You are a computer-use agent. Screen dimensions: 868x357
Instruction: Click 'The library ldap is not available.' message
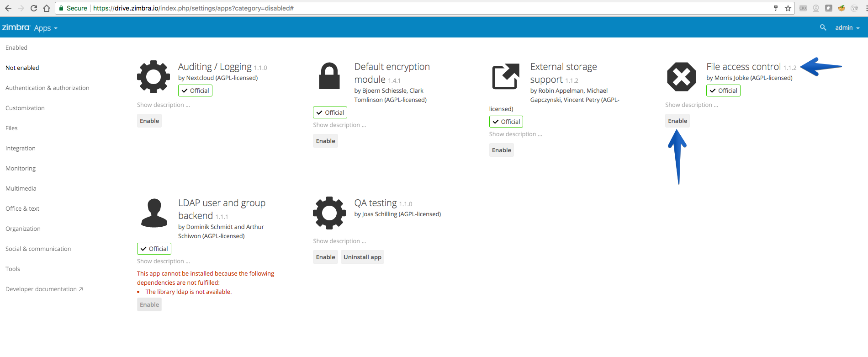pyautogui.click(x=189, y=292)
